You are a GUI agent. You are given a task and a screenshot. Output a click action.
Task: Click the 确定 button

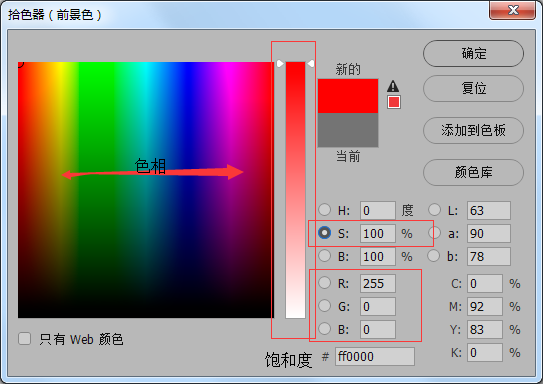[x=473, y=53]
